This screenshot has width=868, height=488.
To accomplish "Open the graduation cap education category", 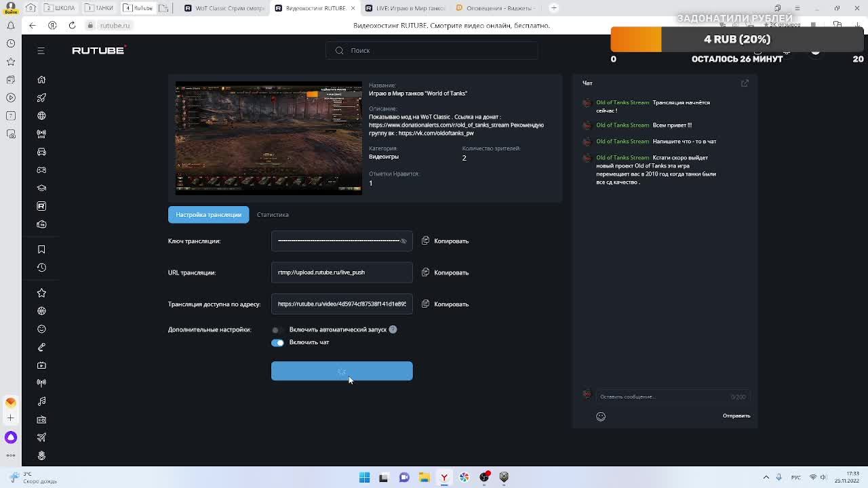I will point(41,188).
